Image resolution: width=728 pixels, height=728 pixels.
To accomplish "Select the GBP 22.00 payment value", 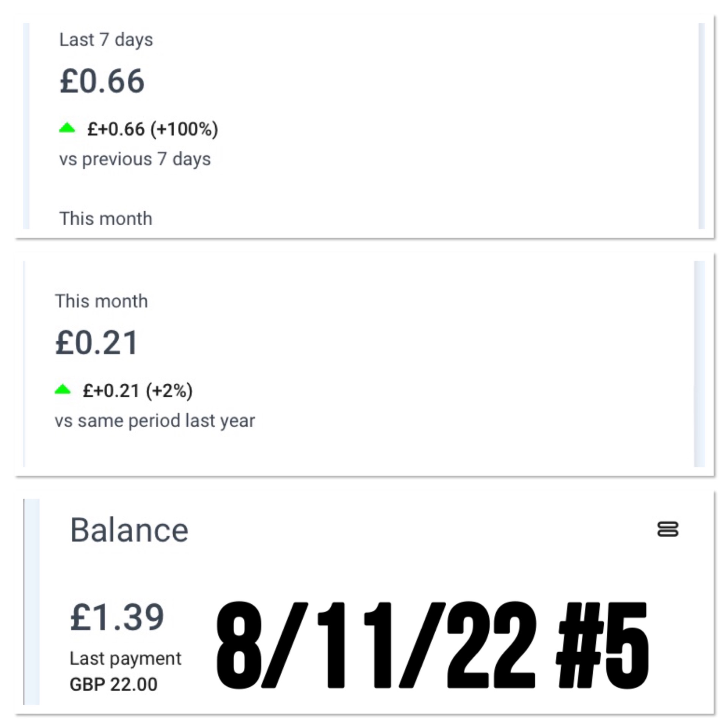I will [113, 684].
